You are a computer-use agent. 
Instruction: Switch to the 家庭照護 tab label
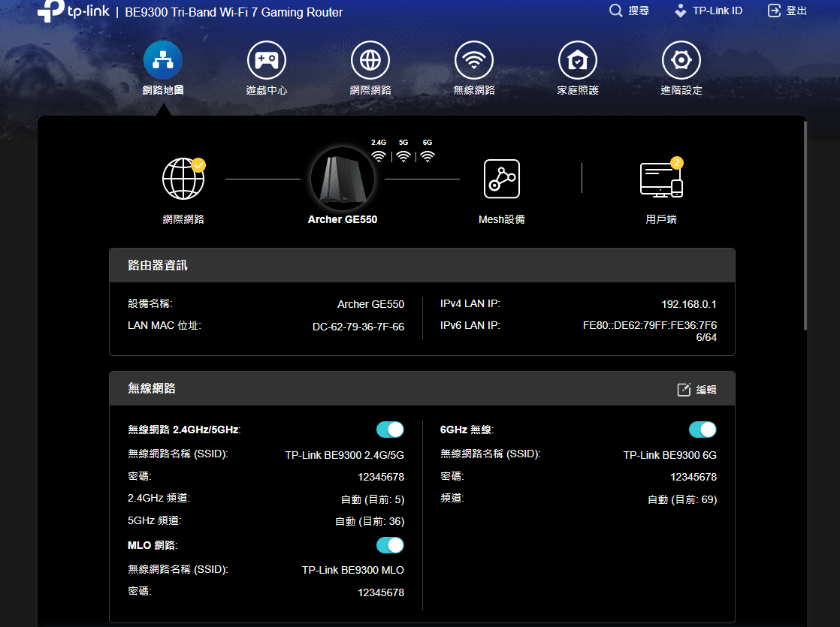tap(578, 90)
